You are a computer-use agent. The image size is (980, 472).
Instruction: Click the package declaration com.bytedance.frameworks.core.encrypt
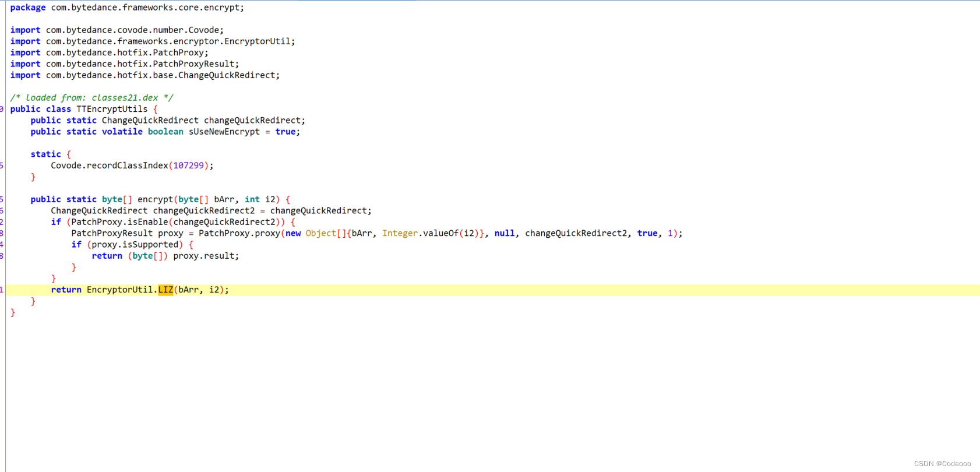click(127, 8)
